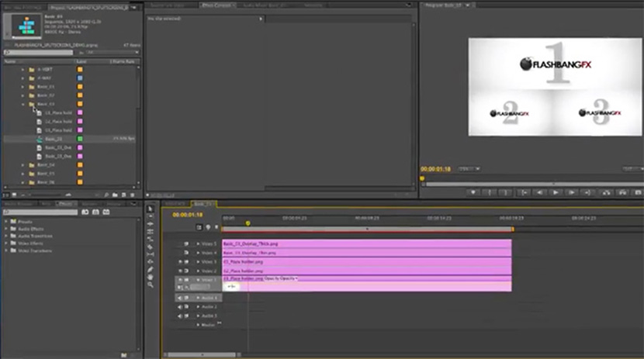Click the trash Clear icon in Project panel
The image size is (644, 359).
[x=132, y=195]
